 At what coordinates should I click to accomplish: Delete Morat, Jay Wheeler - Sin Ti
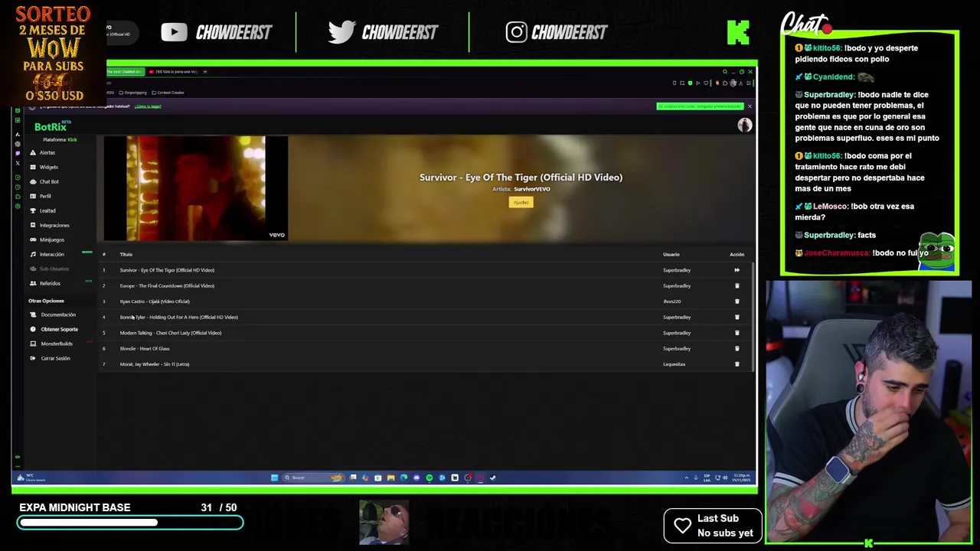tap(737, 364)
